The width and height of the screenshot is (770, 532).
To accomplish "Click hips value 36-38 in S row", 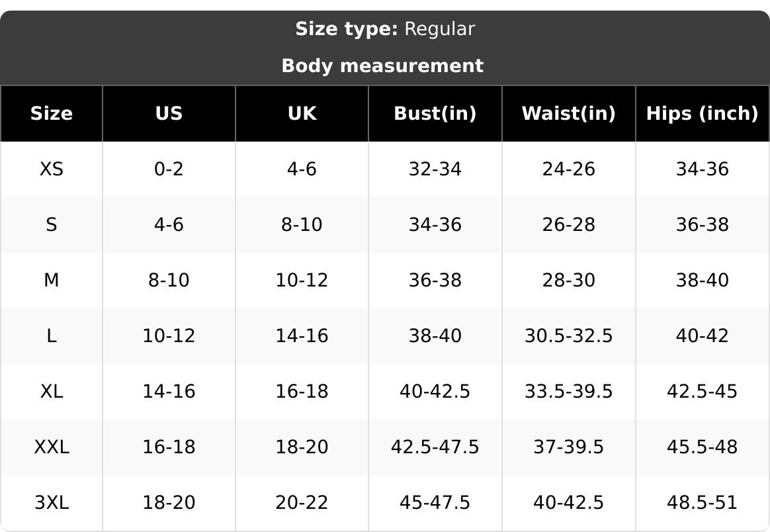I will [x=703, y=224].
